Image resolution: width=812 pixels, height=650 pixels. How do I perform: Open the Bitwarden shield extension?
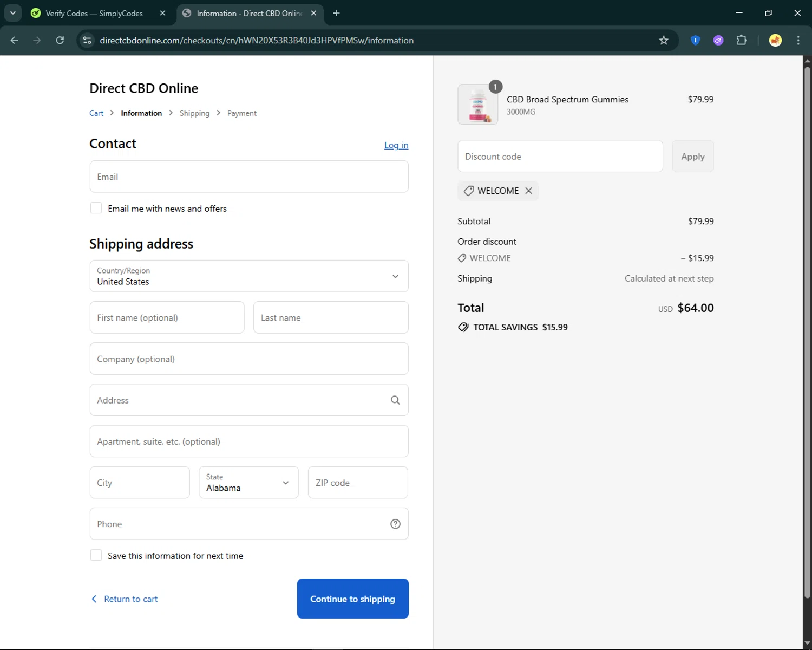(x=696, y=40)
